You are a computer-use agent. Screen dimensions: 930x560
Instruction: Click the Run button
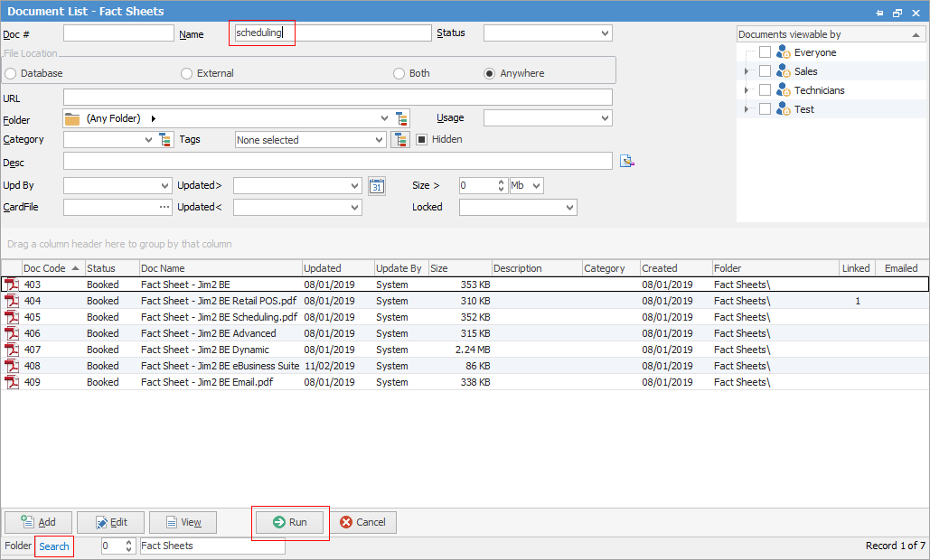tap(290, 522)
